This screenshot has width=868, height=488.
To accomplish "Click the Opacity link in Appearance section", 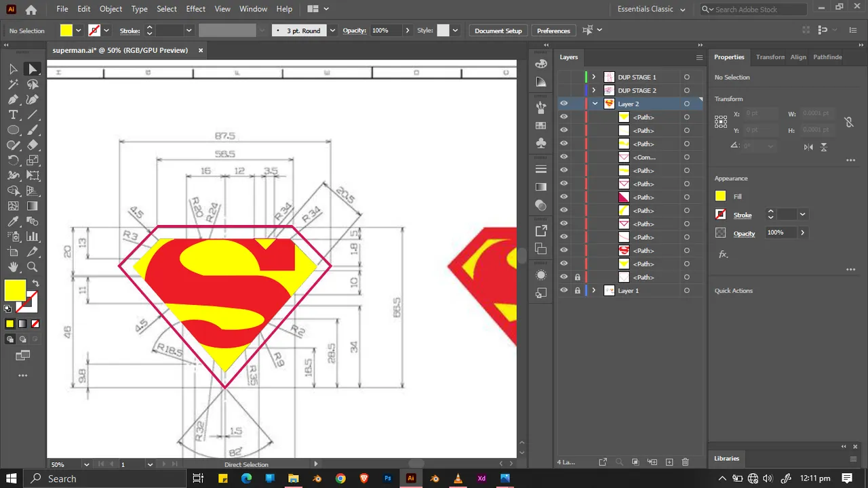I will click(x=744, y=233).
